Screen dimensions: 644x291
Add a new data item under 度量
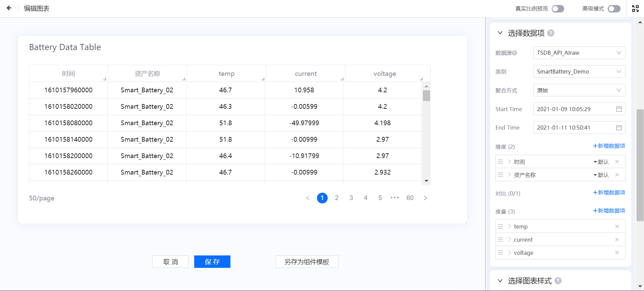coord(609,211)
